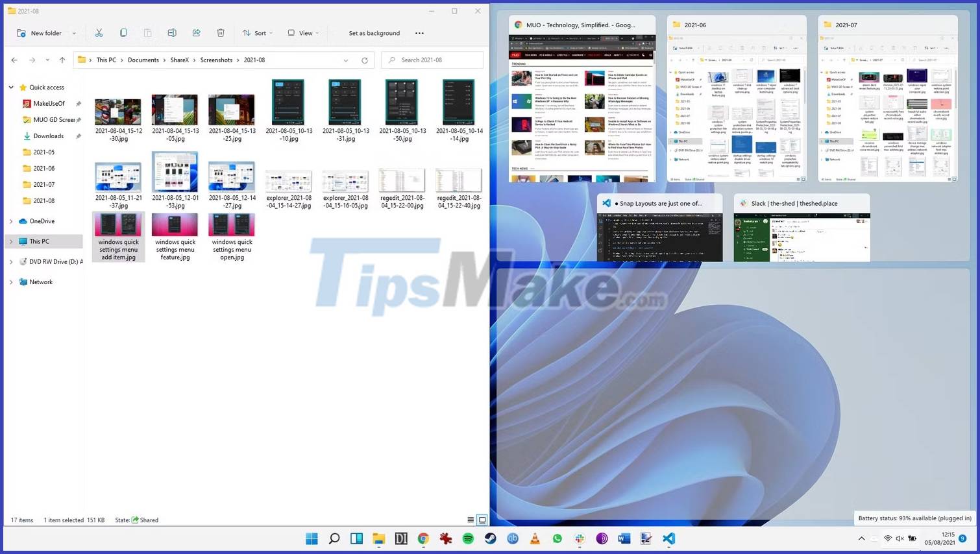Select windows quick settings menu feature.jpg
Image resolution: width=980 pixels, height=554 pixels.
pos(175,237)
